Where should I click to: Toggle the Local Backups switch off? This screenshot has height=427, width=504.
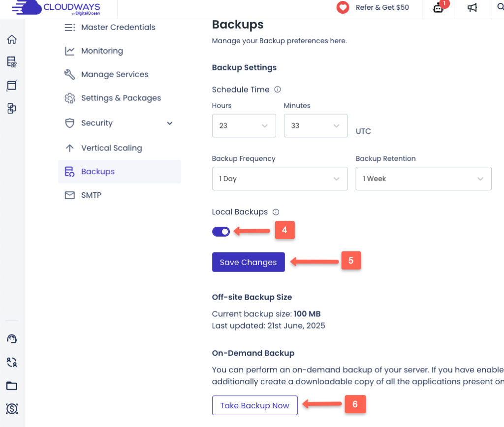point(221,231)
